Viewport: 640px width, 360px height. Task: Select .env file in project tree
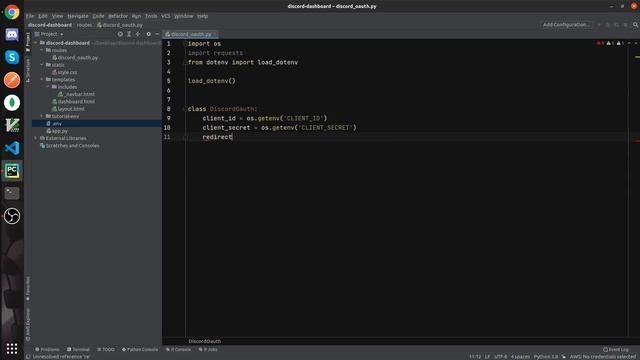97,123
